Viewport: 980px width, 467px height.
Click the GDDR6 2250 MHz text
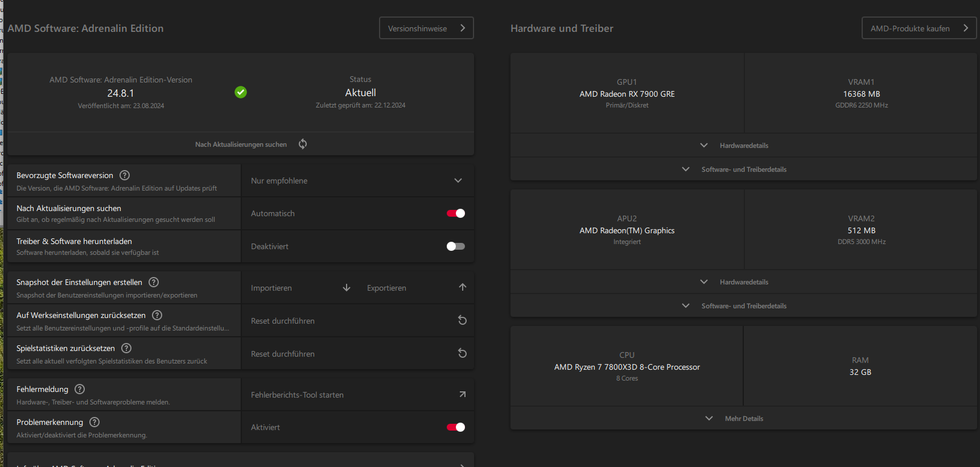point(862,105)
